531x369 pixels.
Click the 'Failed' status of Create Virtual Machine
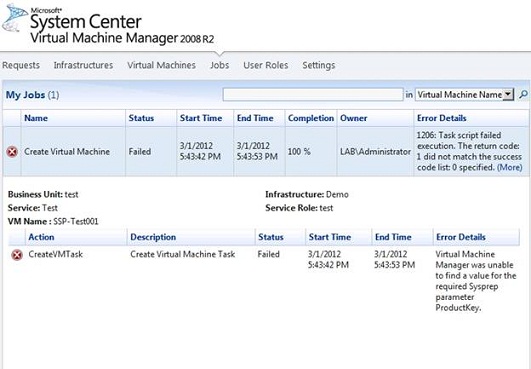pos(140,152)
